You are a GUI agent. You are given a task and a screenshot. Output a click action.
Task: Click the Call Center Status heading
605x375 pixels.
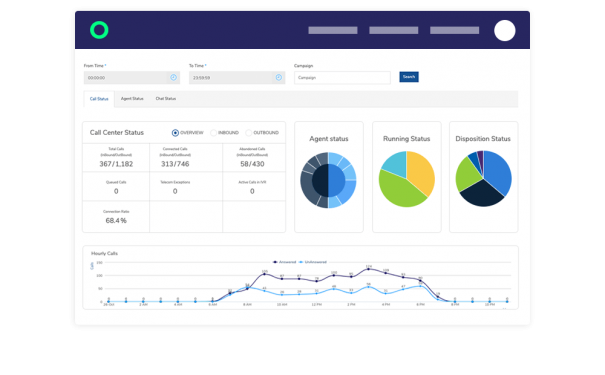pyautogui.click(x=117, y=133)
